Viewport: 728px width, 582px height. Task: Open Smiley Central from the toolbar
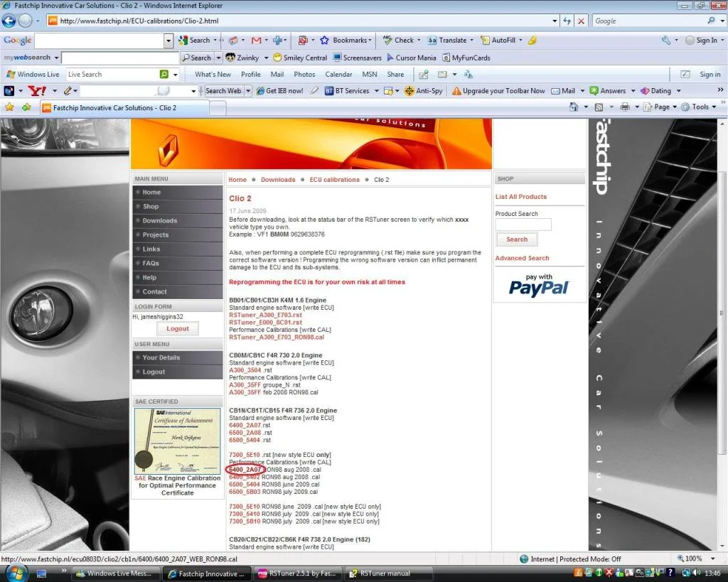coord(300,58)
